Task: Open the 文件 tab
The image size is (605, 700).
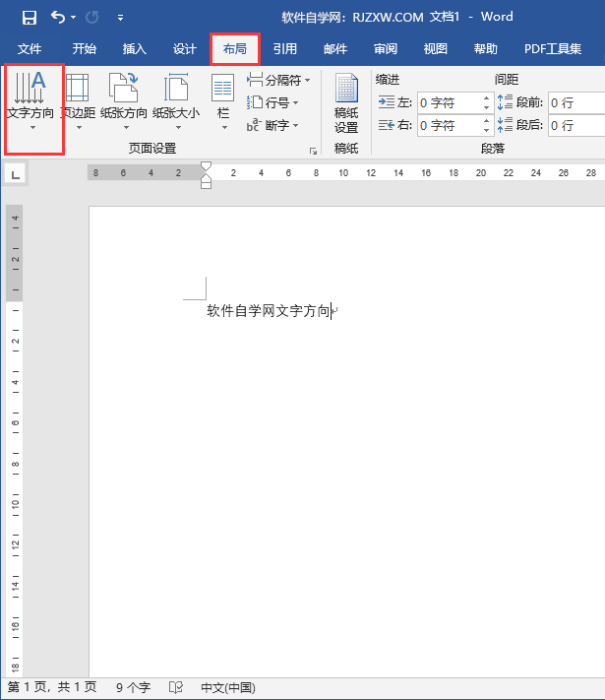Action: (30, 48)
